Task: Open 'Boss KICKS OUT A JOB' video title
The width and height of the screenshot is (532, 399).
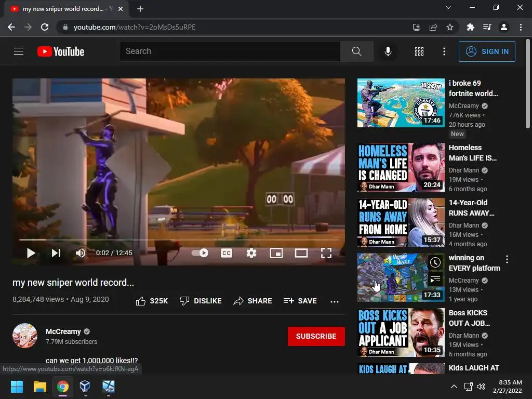Action: coord(469,318)
